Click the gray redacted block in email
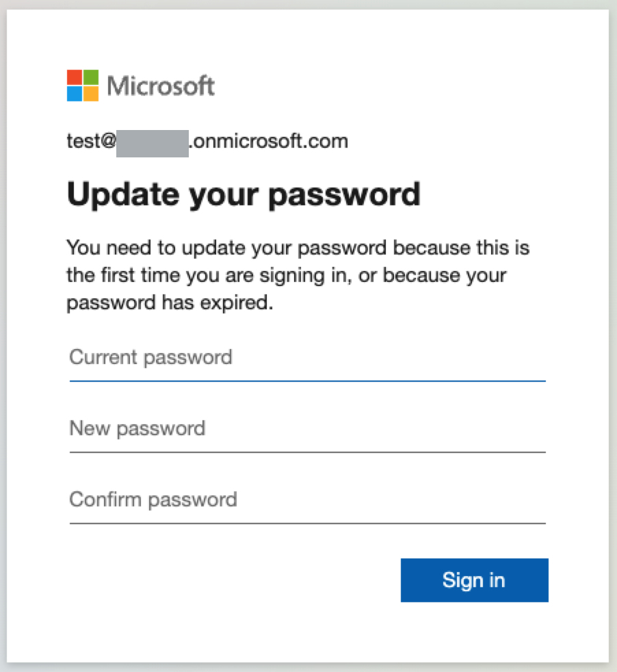Screen dimensions: 617x672 pyautogui.click(x=152, y=142)
